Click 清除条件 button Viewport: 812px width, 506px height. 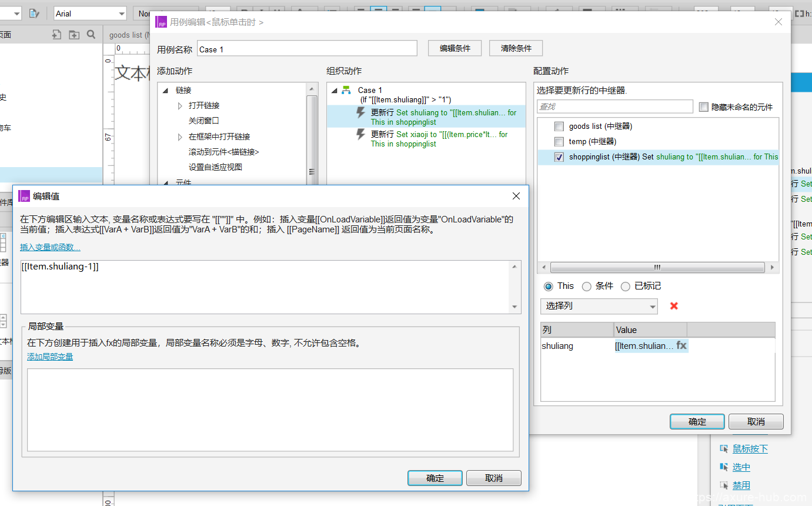(x=516, y=48)
